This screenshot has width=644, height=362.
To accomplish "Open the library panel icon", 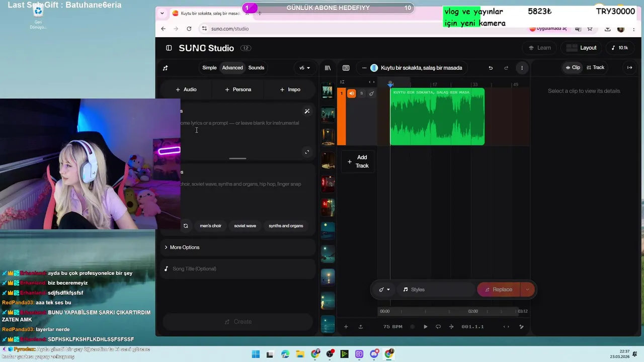I will pyautogui.click(x=328, y=68).
